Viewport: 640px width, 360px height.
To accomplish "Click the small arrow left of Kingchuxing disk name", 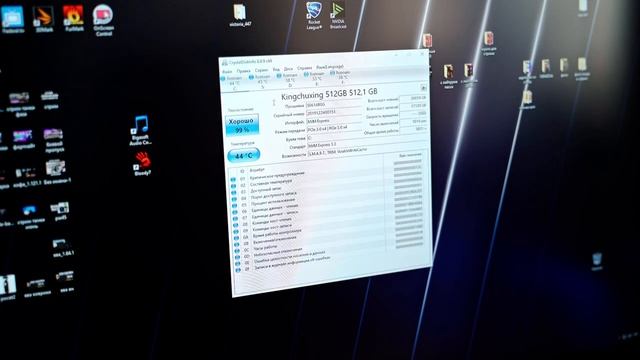I will point(274,103).
